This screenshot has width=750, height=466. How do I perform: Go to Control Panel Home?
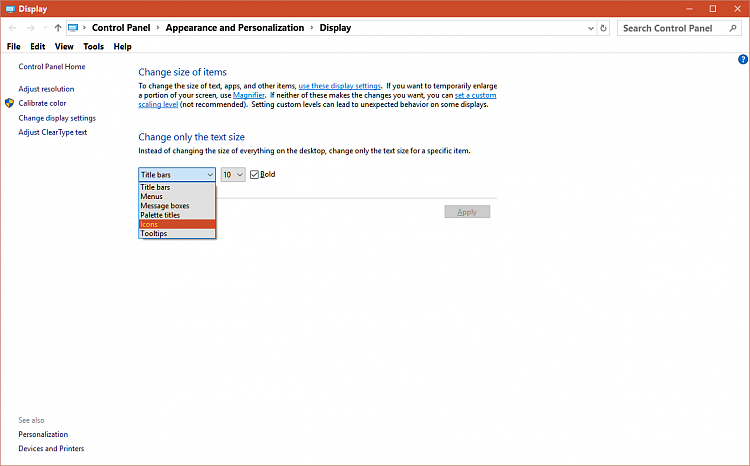pyautogui.click(x=52, y=67)
